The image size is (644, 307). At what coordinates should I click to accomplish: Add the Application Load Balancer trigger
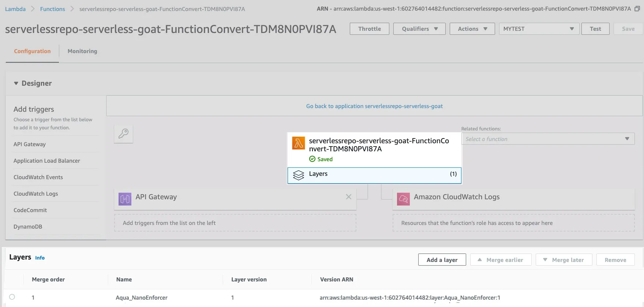point(47,161)
